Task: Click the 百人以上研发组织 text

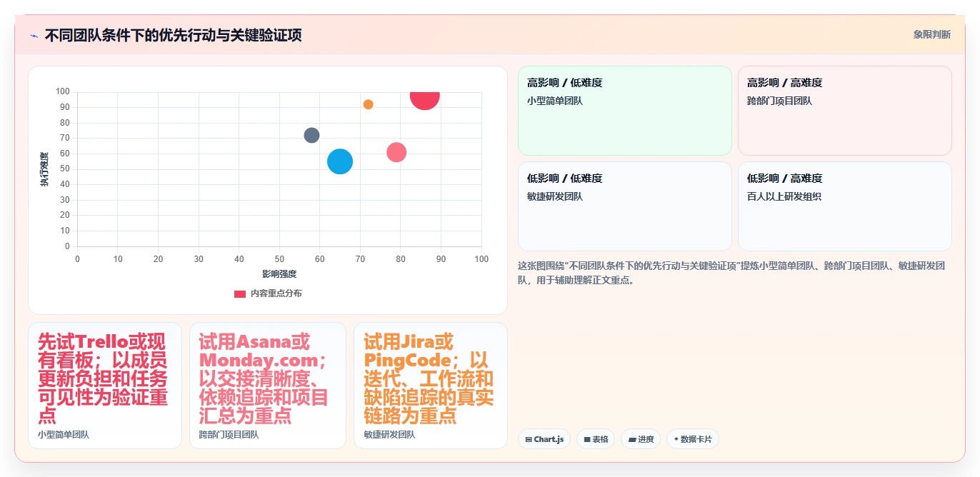Action: pos(784,196)
